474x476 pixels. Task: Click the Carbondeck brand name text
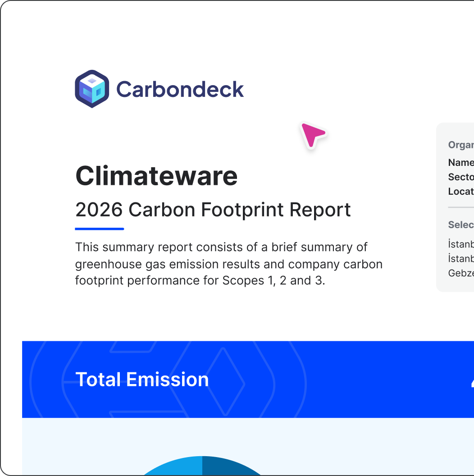pyautogui.click(x=180, y=90)
